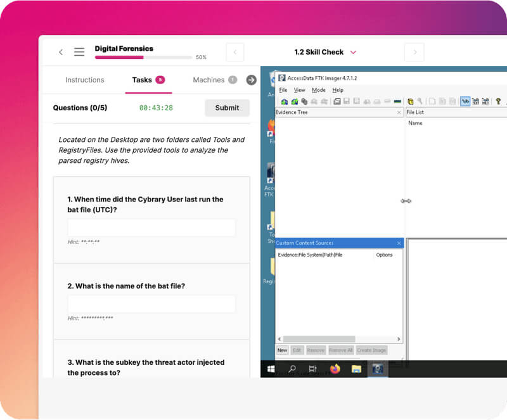Image resolution: width=507 pixels, height=420 pixels.
Task: Open taskbar search magnifier
Action: 292,369
